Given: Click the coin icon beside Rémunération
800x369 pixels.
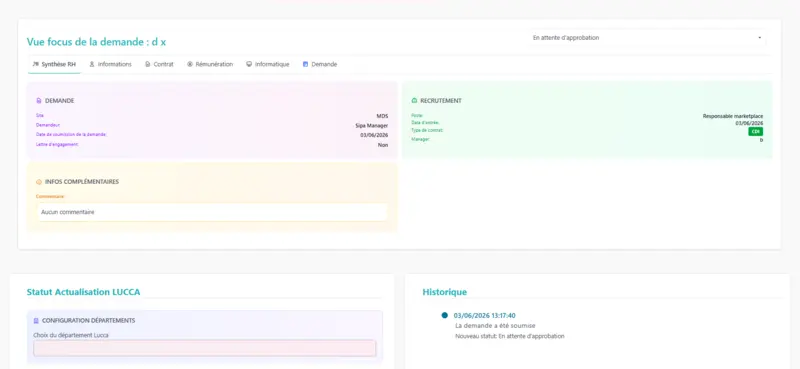Looking at the screenshot, I should [x=190, y=64].
